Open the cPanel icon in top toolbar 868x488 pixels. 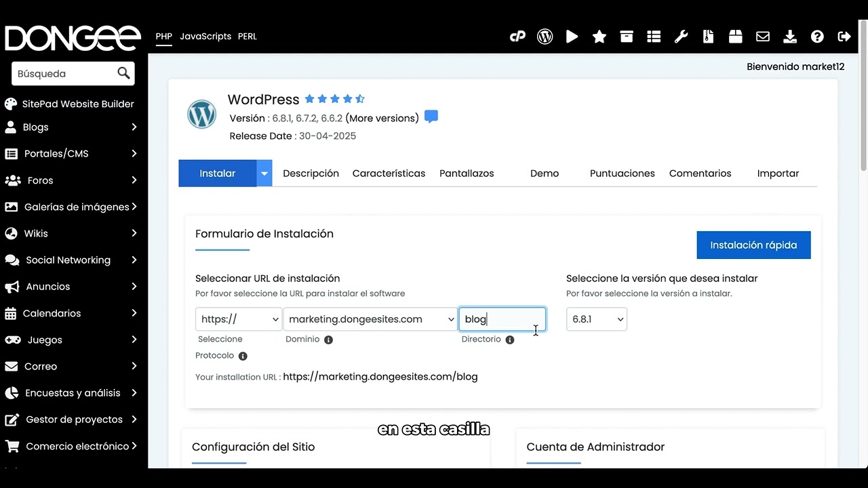[x=517, y=37]
